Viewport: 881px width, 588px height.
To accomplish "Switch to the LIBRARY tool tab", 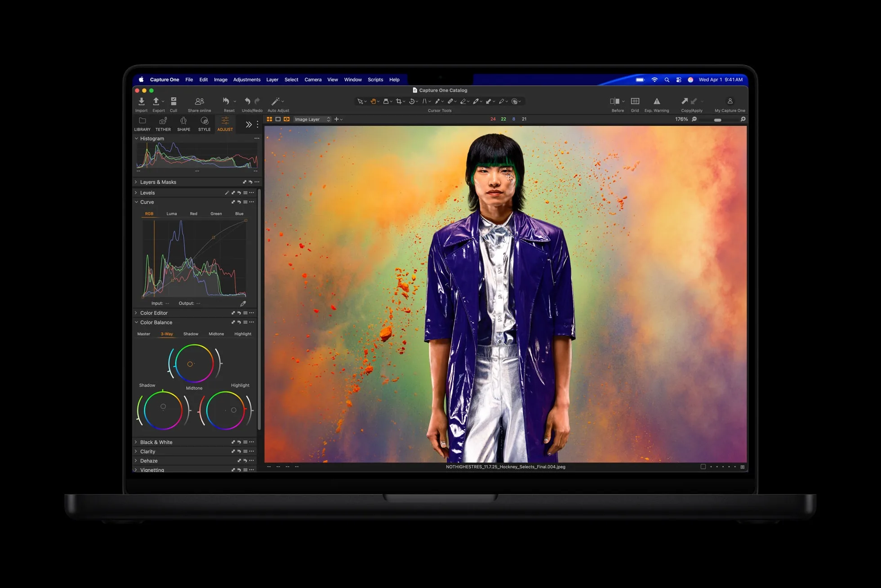I will [x=142, y=125].
